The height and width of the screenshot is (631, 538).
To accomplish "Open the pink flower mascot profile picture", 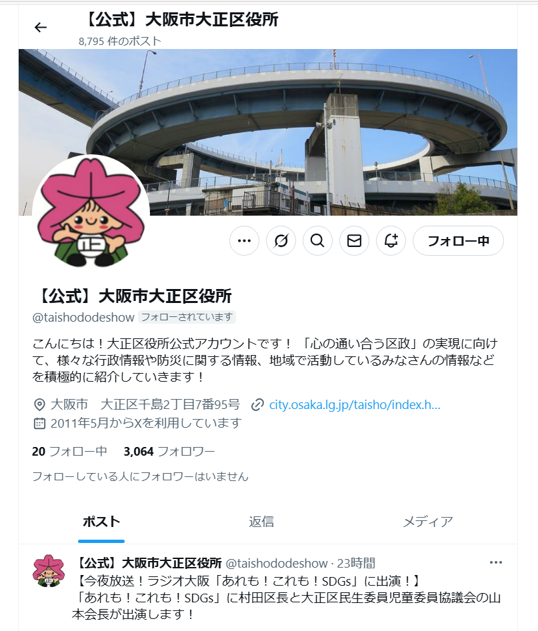I will point(91,213).
